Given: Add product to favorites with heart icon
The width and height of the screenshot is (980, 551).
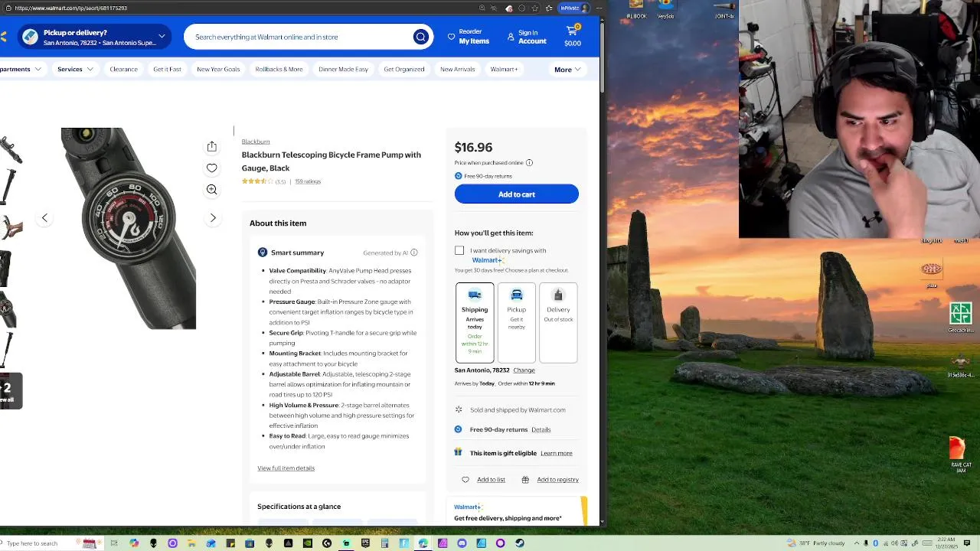Looking at the screenshot, I should click(x=212, y=168).
